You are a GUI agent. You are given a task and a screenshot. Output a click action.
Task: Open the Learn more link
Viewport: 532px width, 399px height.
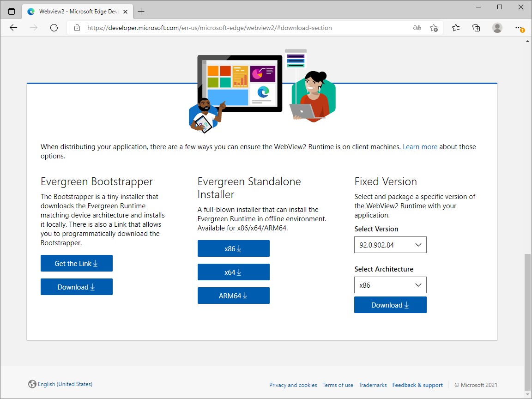[420, 146]
